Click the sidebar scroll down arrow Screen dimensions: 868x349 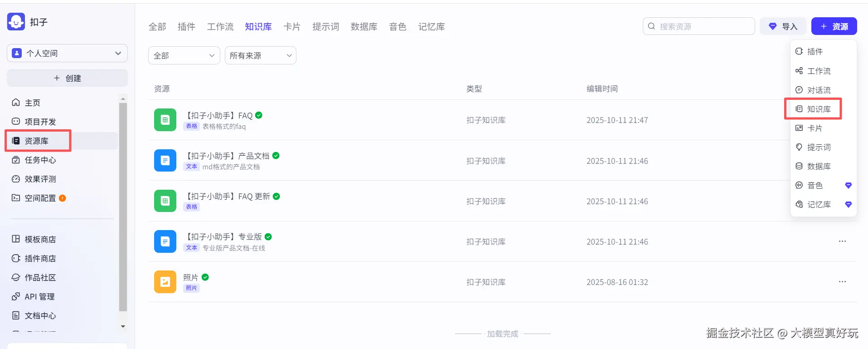[123, 326]
